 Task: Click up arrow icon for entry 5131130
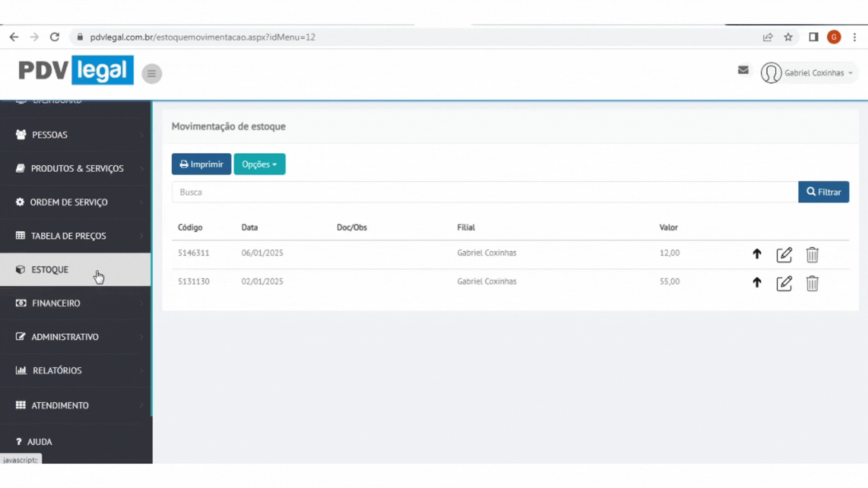(757, 283)
